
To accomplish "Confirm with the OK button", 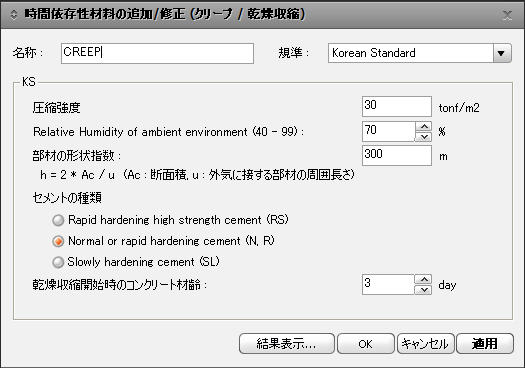I will 365,344.
